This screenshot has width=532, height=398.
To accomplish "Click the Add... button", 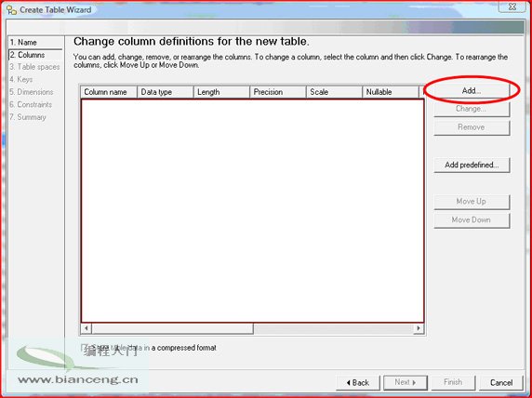I will [x=472, y=90].
